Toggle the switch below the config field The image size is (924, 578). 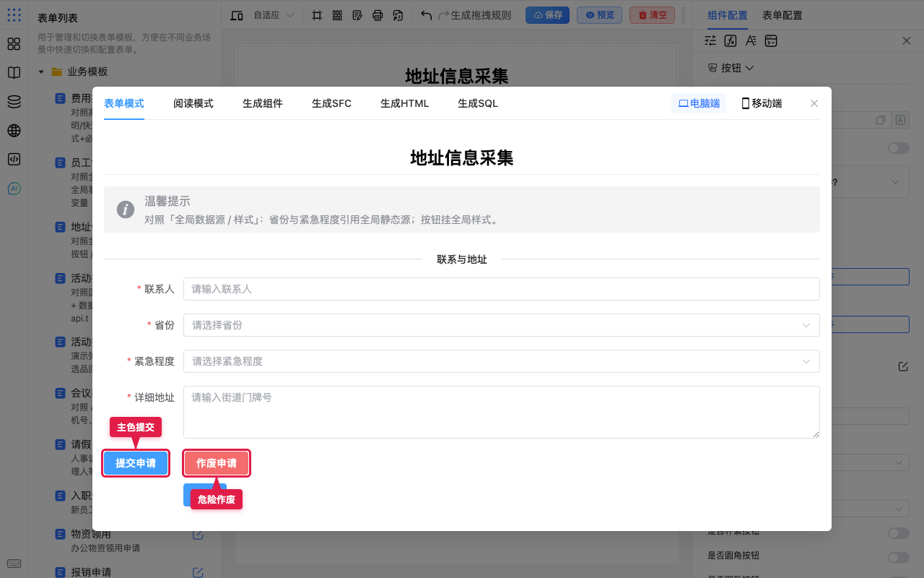[899, 148]
